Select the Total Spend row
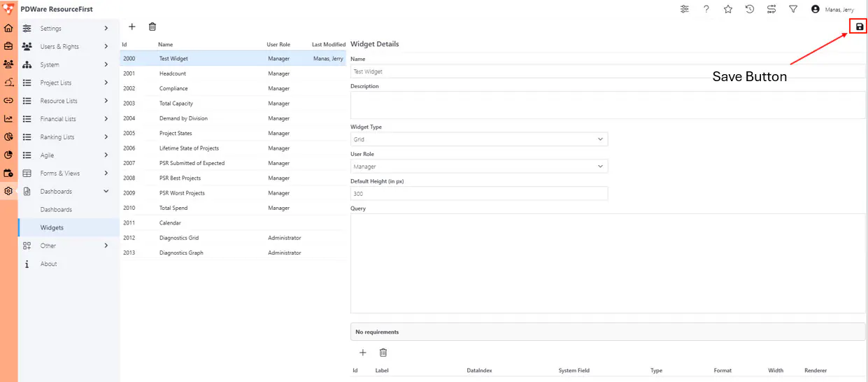The image size is (868, 382). coord(233,208)
